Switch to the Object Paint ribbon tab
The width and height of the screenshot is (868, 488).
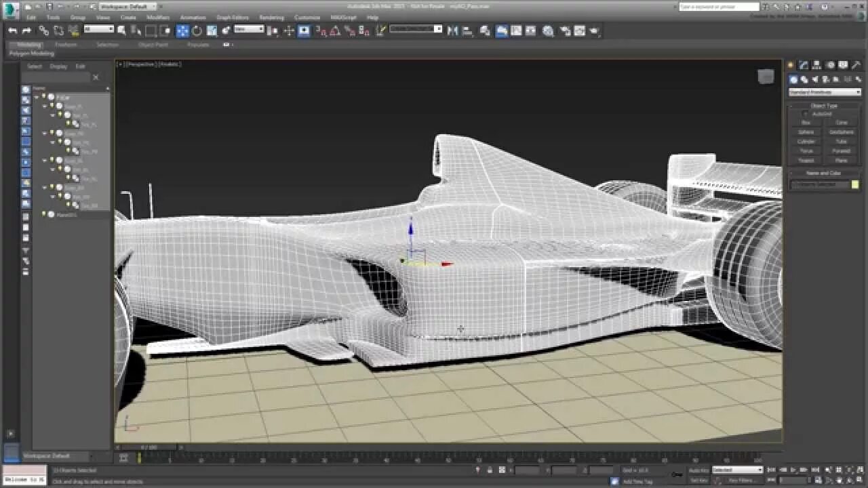[153, 45]
